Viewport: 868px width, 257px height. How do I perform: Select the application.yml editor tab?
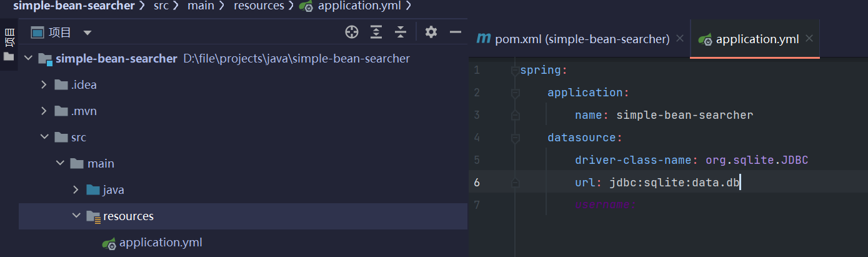point(757,39)
